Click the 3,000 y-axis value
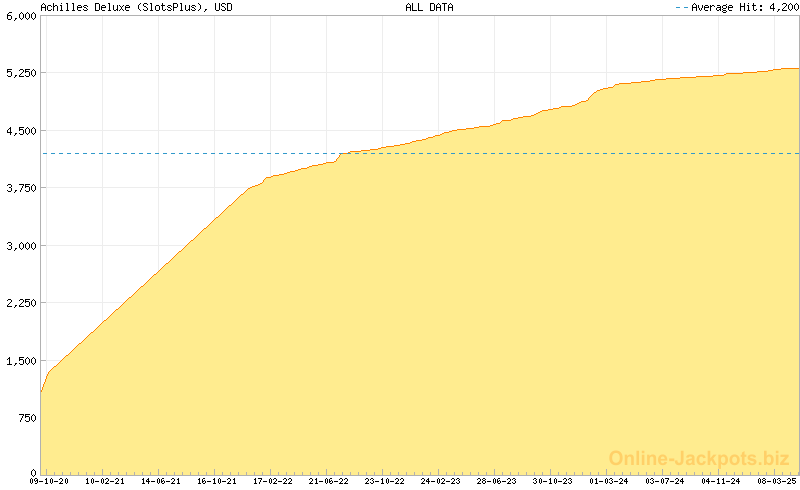This screenshot has width=800, height=490. [x=20, y=246]
